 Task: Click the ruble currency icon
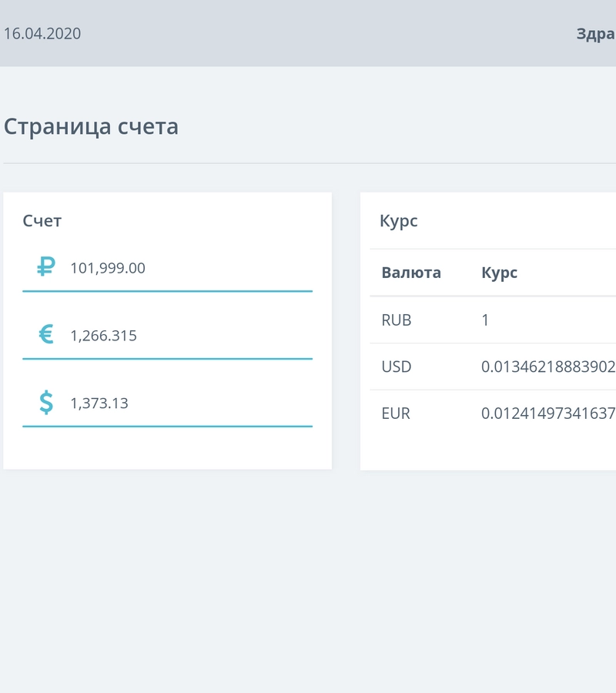pyautogui.click(x=46, y=267)
